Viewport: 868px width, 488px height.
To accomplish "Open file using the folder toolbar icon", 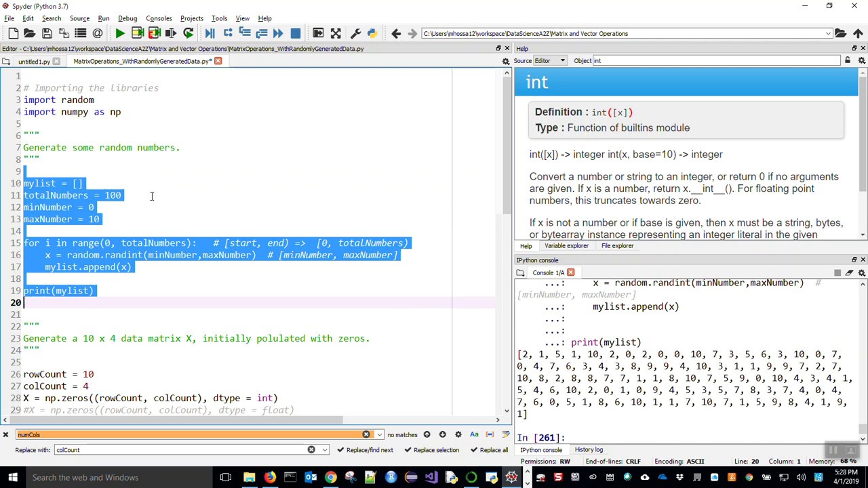I will (x=29, y=33).
